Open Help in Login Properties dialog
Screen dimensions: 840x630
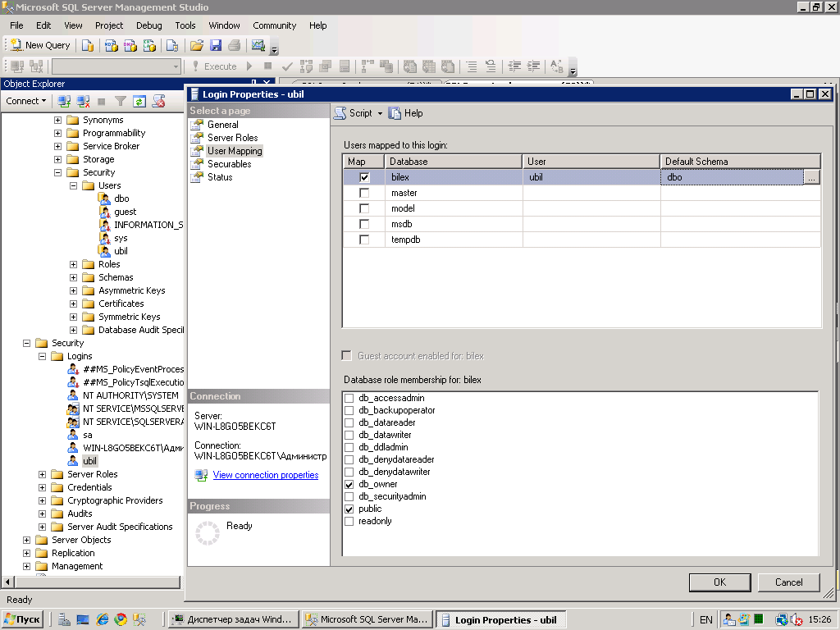click(x=405, y=113)
